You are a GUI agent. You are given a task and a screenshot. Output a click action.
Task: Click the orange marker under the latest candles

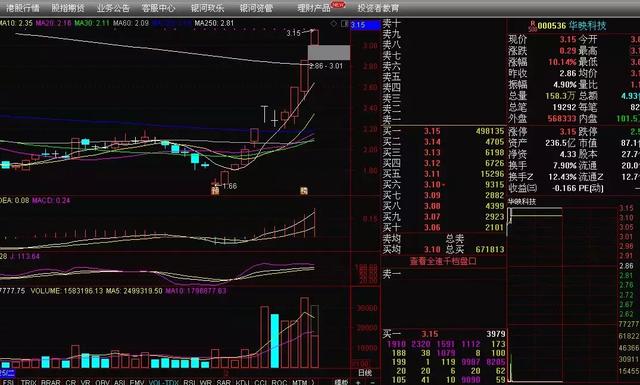(x=304, y=191)
